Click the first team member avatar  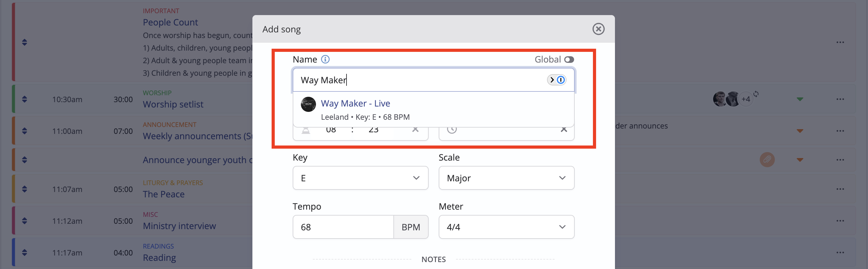click(720, 99)
